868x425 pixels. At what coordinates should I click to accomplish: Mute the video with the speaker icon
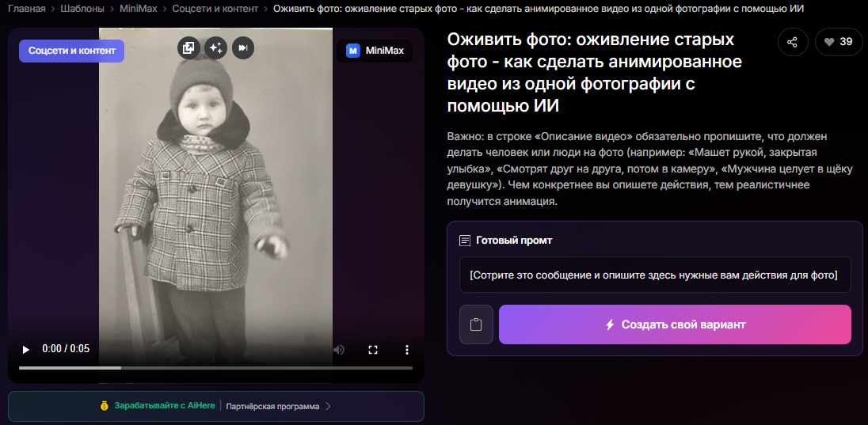point(339,349)
